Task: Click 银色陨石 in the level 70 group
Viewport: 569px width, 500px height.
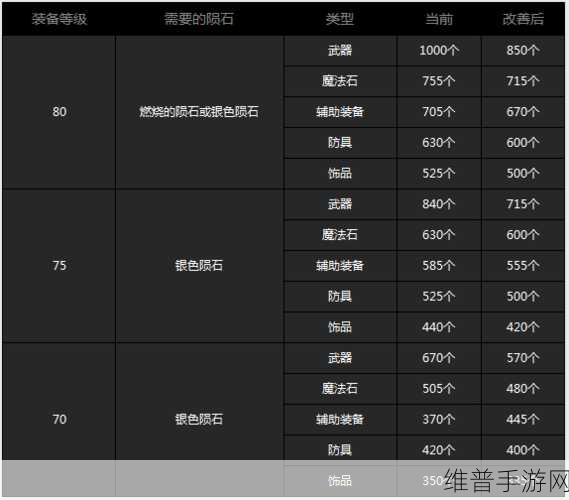Action: (x=199, y=419)
